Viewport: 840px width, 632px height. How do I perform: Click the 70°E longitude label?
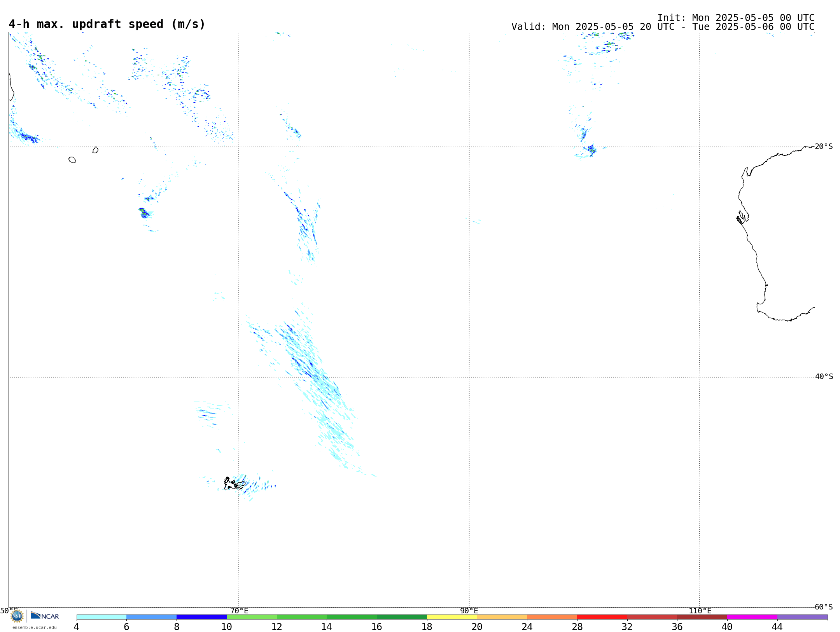239,611
